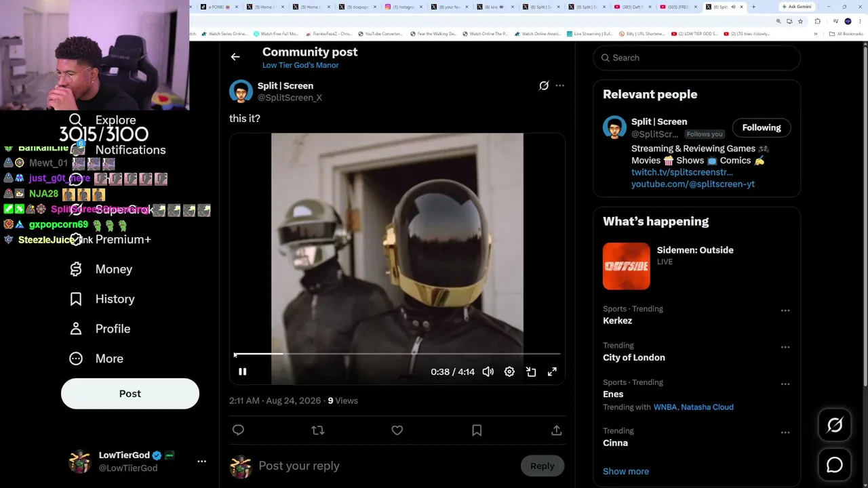Like the post with the heart icon
868x488 pixels.
(x=397, y=430)
